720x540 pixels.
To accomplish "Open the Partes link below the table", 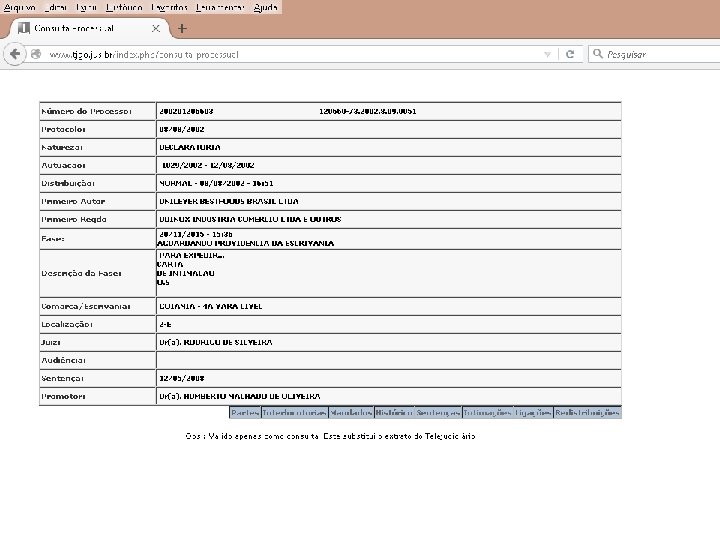I will (x=245, y=412).
